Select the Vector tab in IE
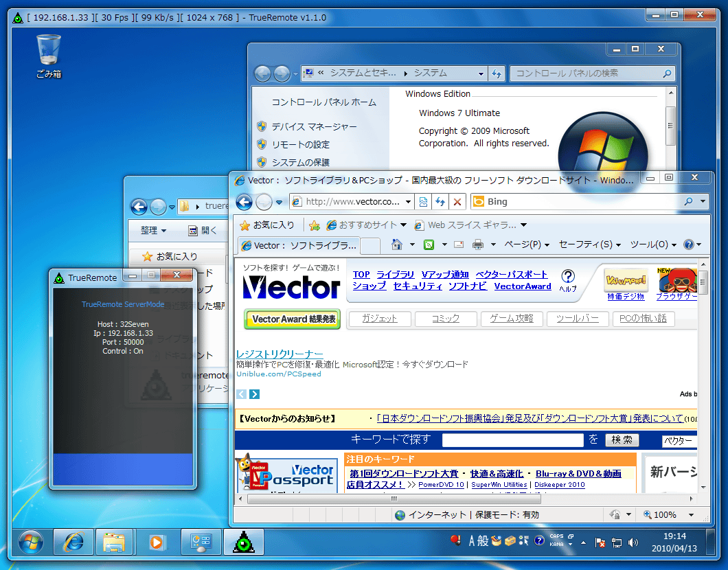The width and height of the screenshot is (728, 570). (x=299, y=246)
